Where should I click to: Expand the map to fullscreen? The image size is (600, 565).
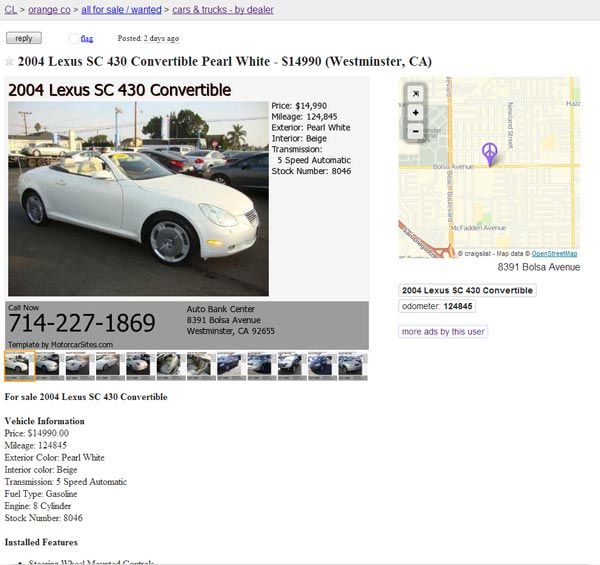coord(416,94)
